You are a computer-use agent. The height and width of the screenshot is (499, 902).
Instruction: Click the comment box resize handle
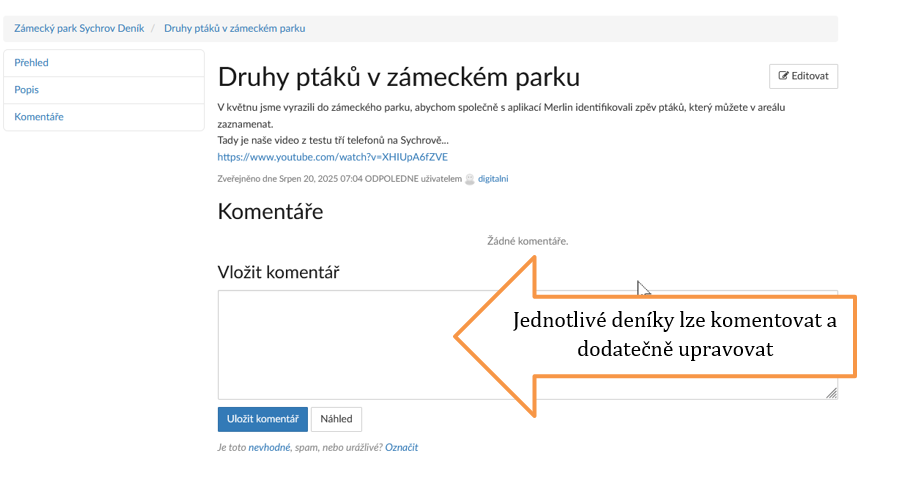point(831,393)
